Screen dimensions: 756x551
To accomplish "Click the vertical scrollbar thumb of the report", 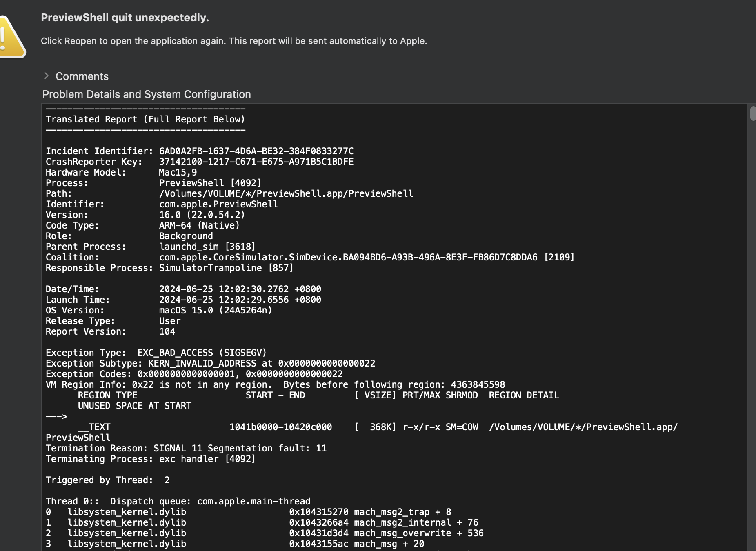I will click(752, 113).
